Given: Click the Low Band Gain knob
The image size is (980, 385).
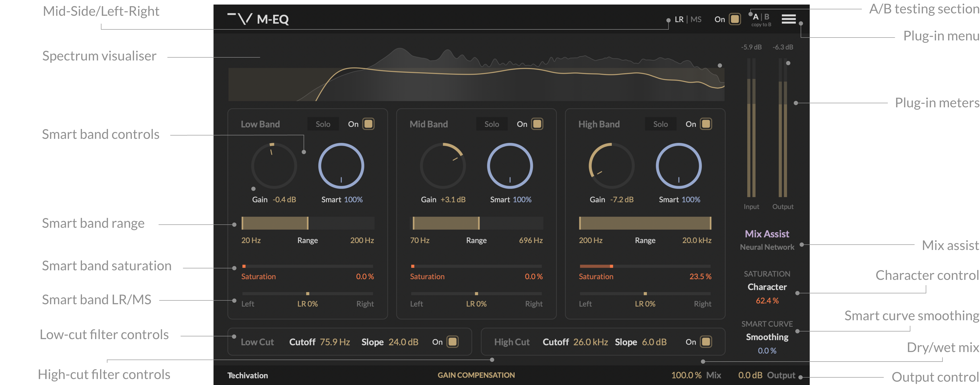Looking at the screenshot, I should [274, 166].
